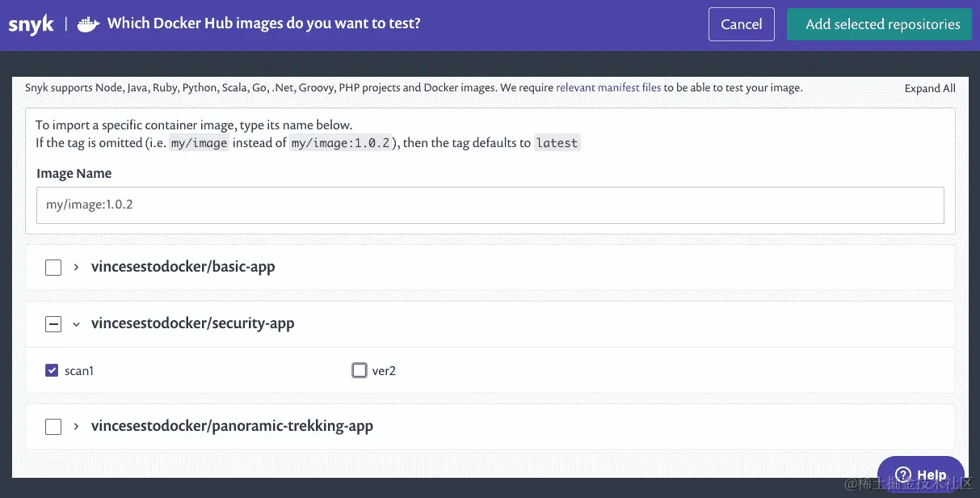Click the vincesestodocker/security-app repository name
The height and width of the screenshot is (498, 980).
(x=192, y=323)
